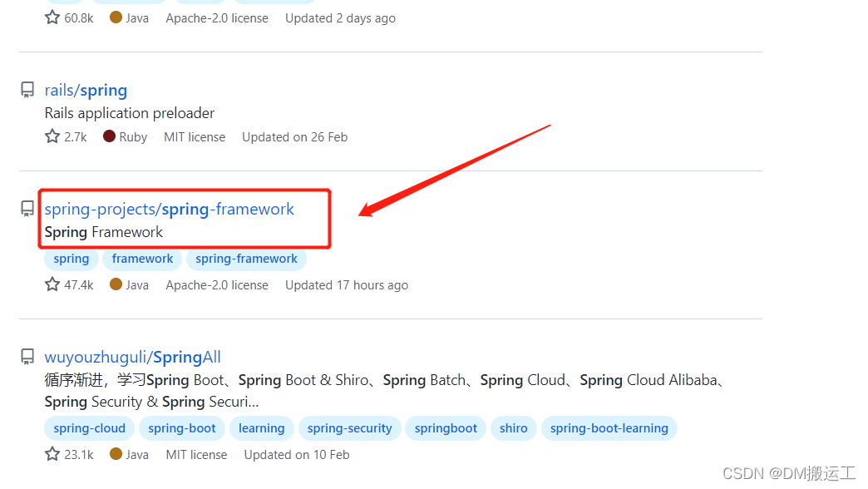Click the star icon next to 23.1k
This screenshot has width=868, height=489.
[x=52, y=454]
